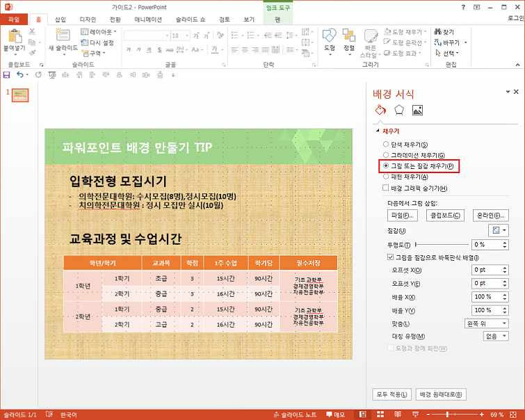Open the 파일 tab

14,19
